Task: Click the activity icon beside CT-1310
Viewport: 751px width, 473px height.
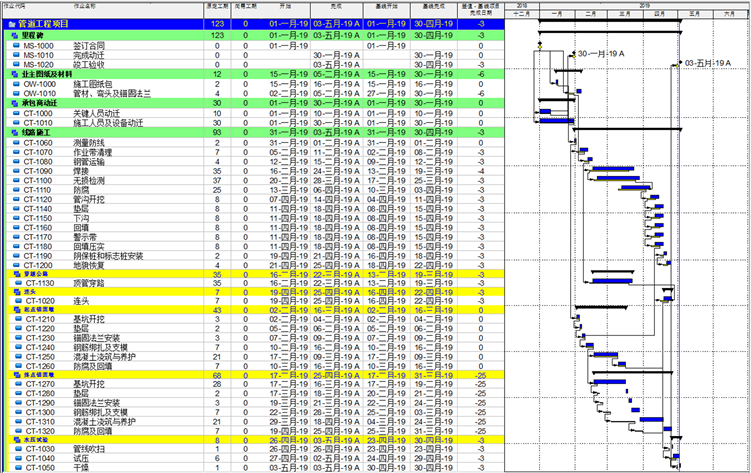Action: point(17,419)
